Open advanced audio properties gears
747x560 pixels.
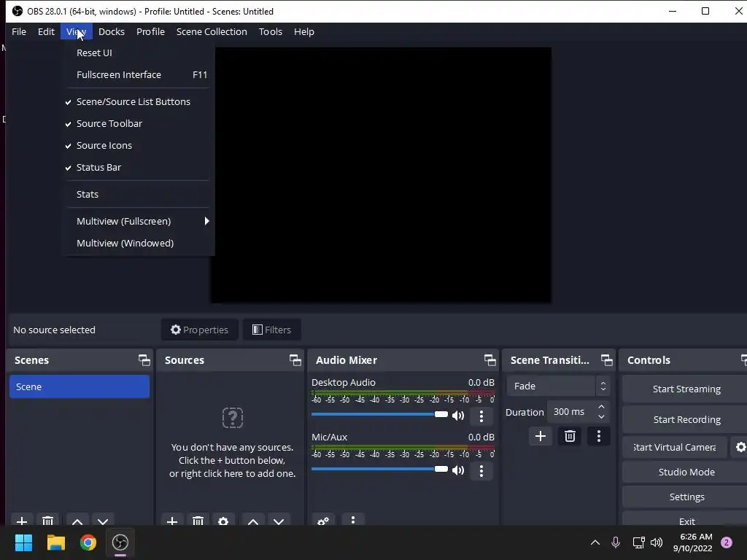(323, 520)
